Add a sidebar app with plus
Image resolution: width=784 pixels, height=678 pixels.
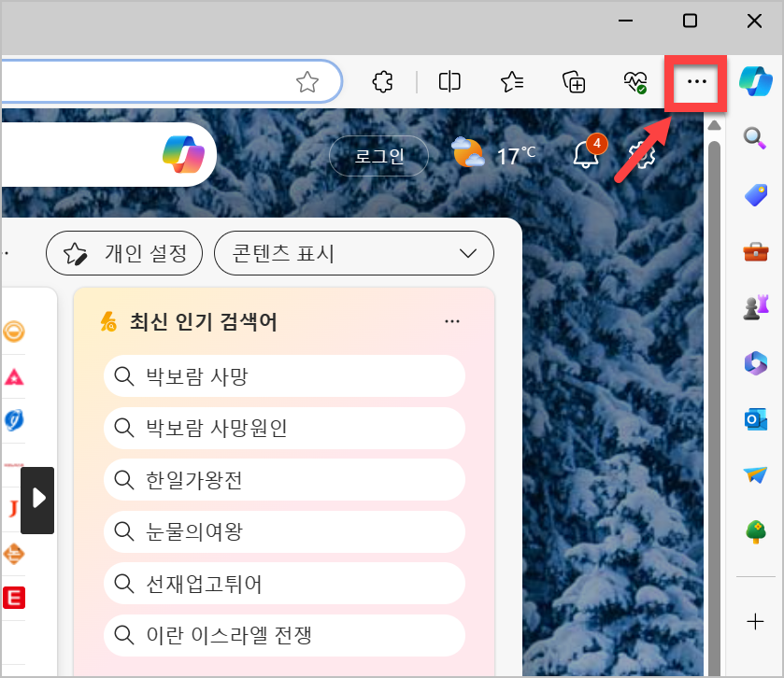[755, 622]
